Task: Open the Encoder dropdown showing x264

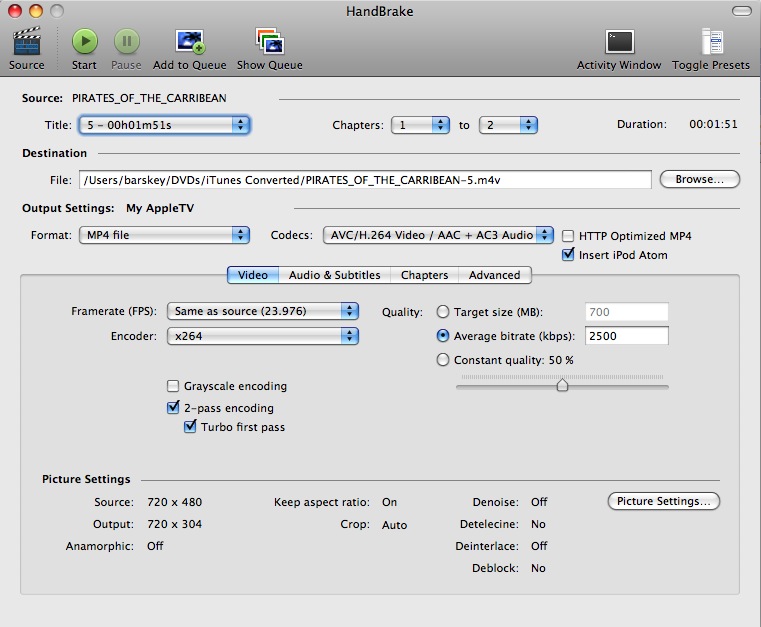Action: 263,336
